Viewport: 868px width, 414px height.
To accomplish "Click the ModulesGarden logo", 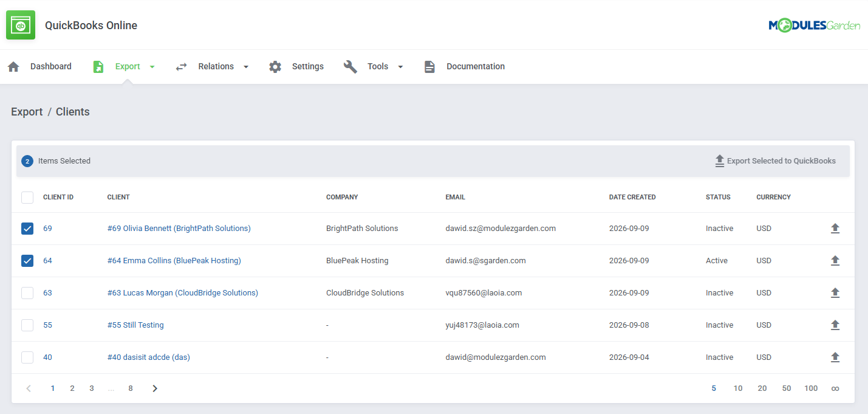I will 814,25.
